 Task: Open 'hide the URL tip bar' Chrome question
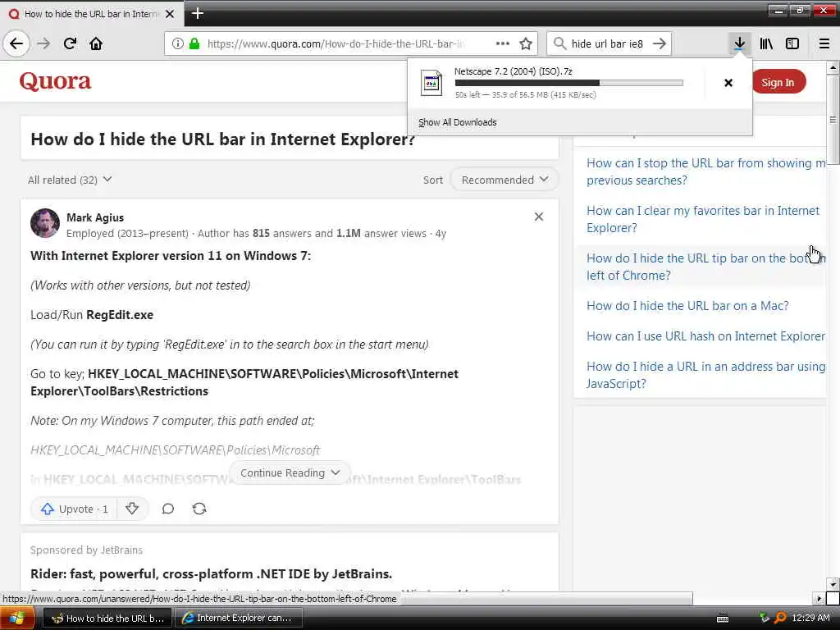click(x=705, y=267)
